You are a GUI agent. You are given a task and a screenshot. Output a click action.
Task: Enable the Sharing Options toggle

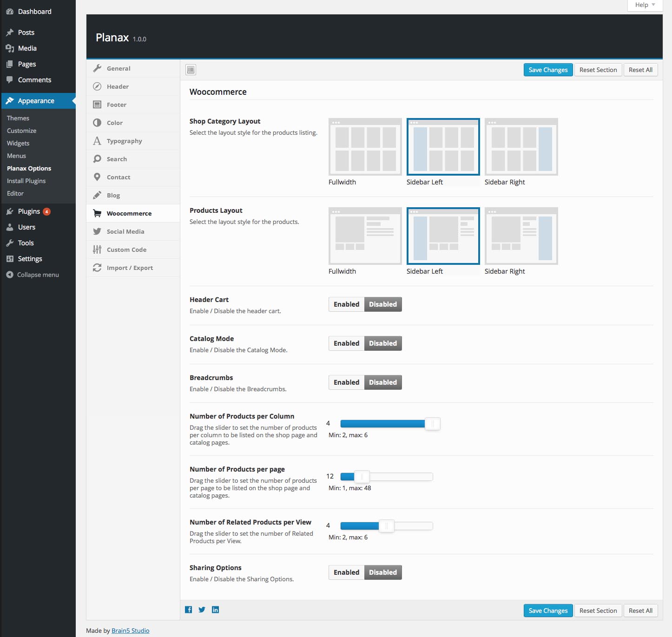(346, 572)
